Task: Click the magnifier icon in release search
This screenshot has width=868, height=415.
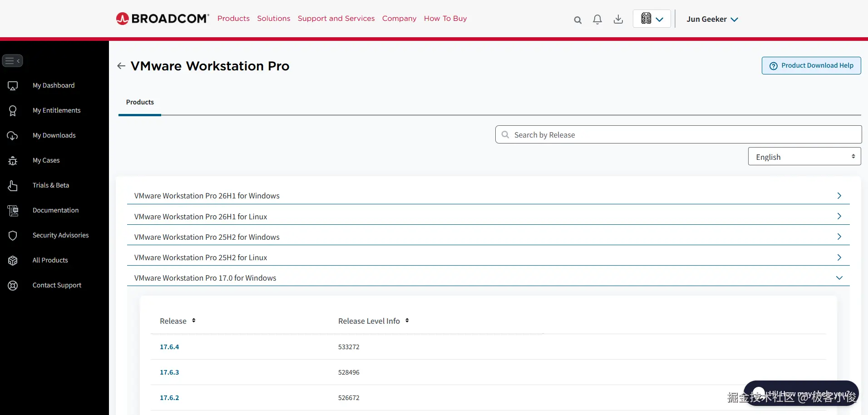Action: [x=505, y=134]
